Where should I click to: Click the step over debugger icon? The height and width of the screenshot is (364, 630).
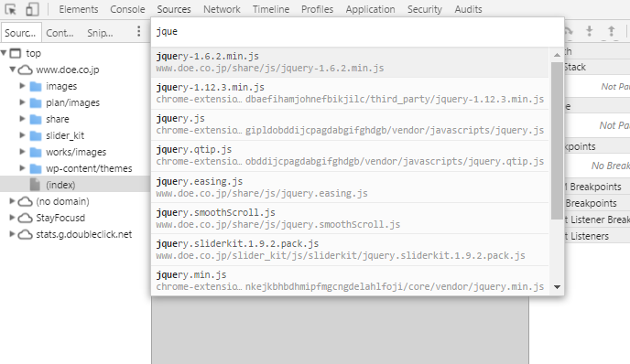tap(568, 31)
